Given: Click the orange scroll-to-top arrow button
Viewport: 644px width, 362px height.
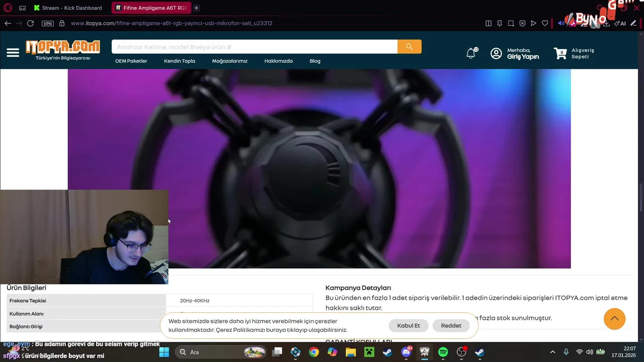Looking at the screenshot, I should [614, 319].
